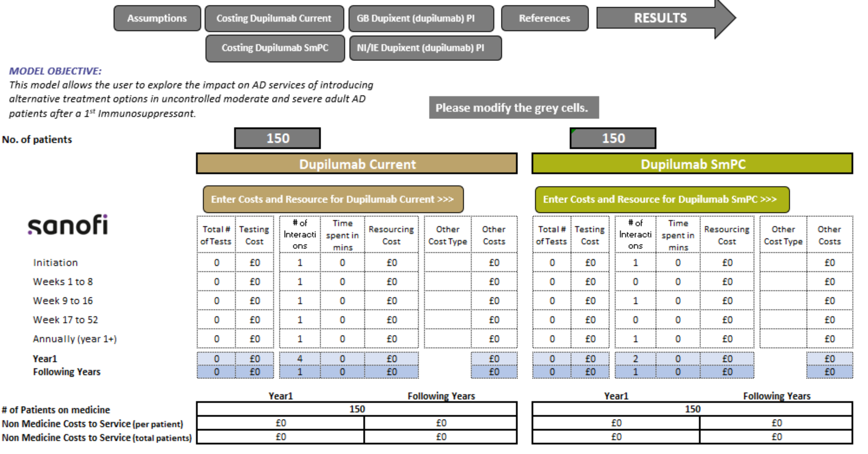Open Costing Dupilumab Current button

coord(274,18)
